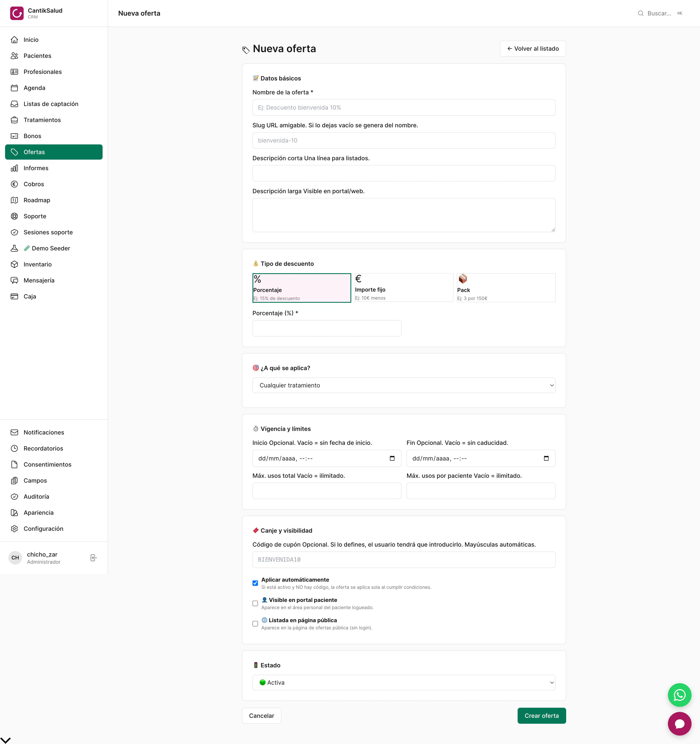Select the Importe fijo discount type
Image resolution: width=700 pixels, height=744 pixels.
pyautogui.click(x=404, y=287)
